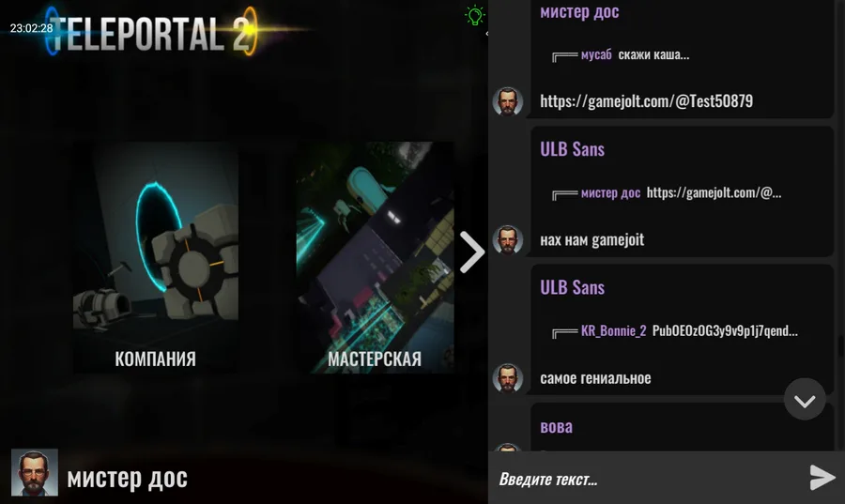
Task: Collapse the chat panel with the small arrow
Action: pos(486,34)
